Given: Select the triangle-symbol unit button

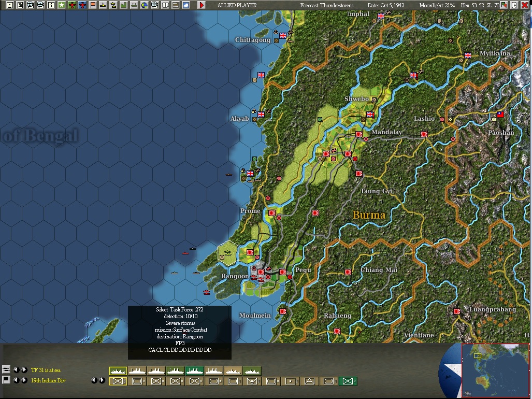Looking at the screenshot, I should pyautogui.click(x=309, y=381).
